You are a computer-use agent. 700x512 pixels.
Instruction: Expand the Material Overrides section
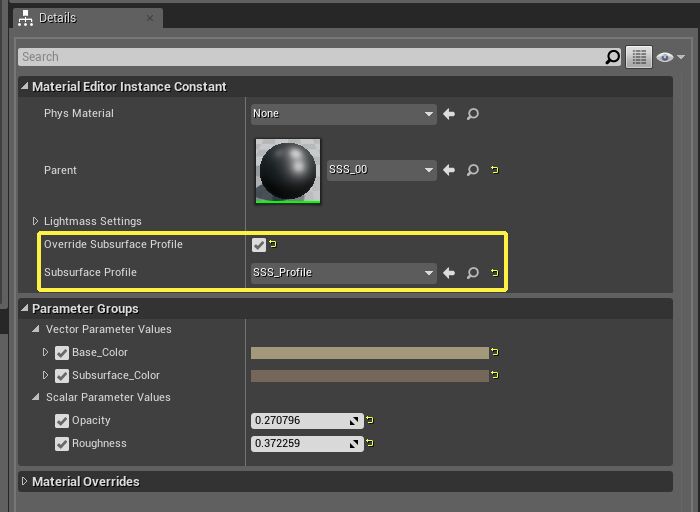click(25, 482)
